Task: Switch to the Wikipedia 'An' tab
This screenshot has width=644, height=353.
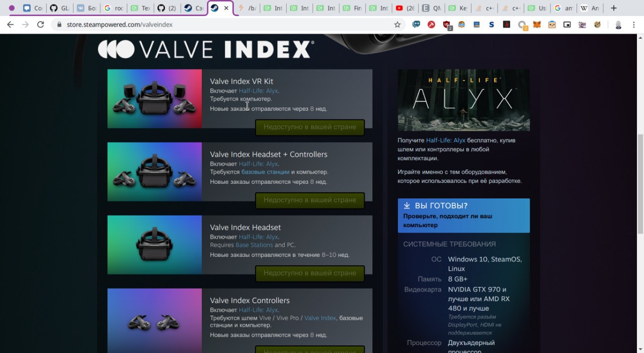Action: click(x=589, y=8)
